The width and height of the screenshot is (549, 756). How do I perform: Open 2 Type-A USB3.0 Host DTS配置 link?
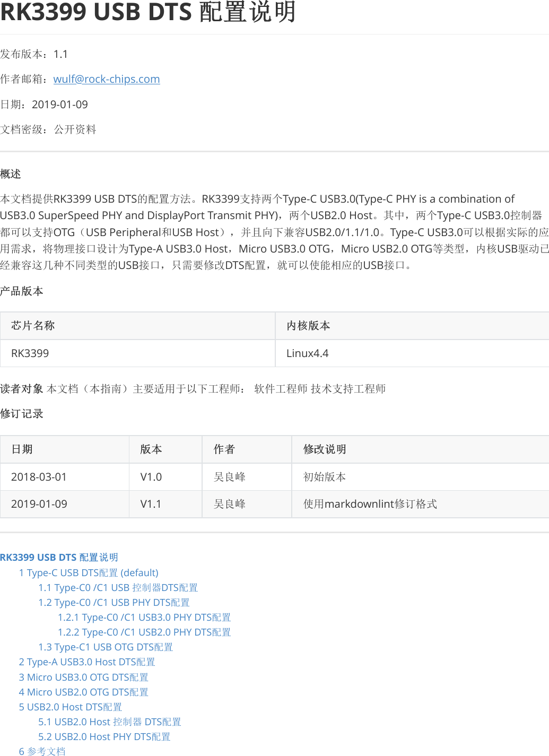87,662
